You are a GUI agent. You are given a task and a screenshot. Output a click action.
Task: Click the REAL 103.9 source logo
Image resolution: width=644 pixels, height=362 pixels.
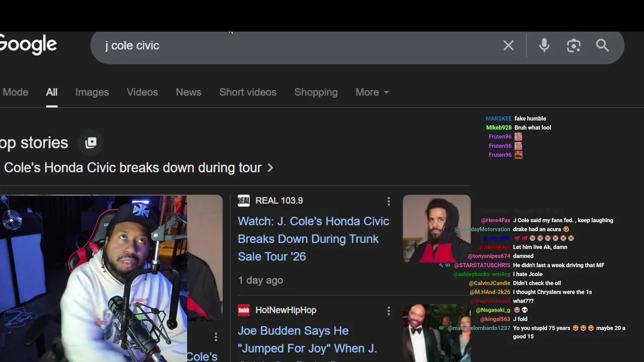(x=244, y=201)
